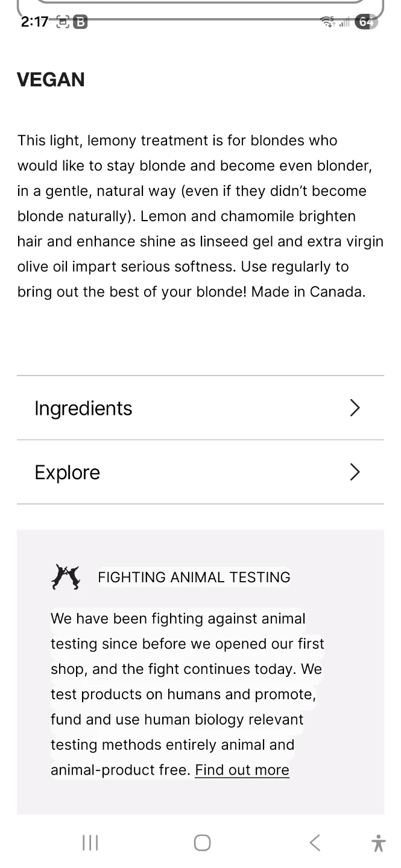Image resolution: width=401 pixels, height=868 pixels.
Task: Open the accessibility shortcut icon
Action: click(379, 843)
